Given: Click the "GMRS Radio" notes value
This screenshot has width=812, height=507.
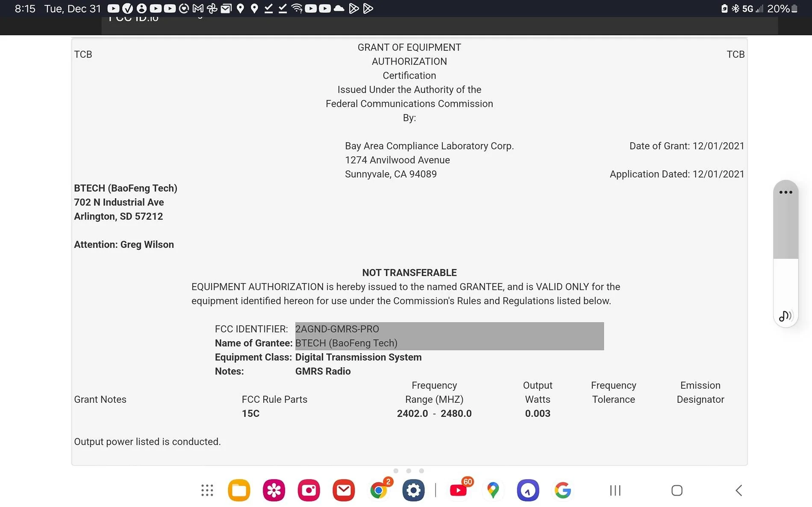Looking at the screenshot, I should [x=323, y=372].
